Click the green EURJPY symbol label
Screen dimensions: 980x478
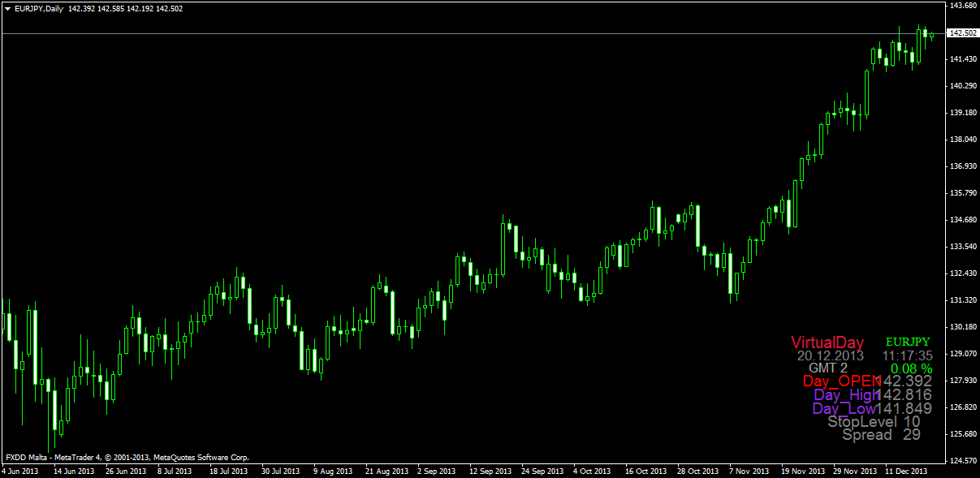908,342
